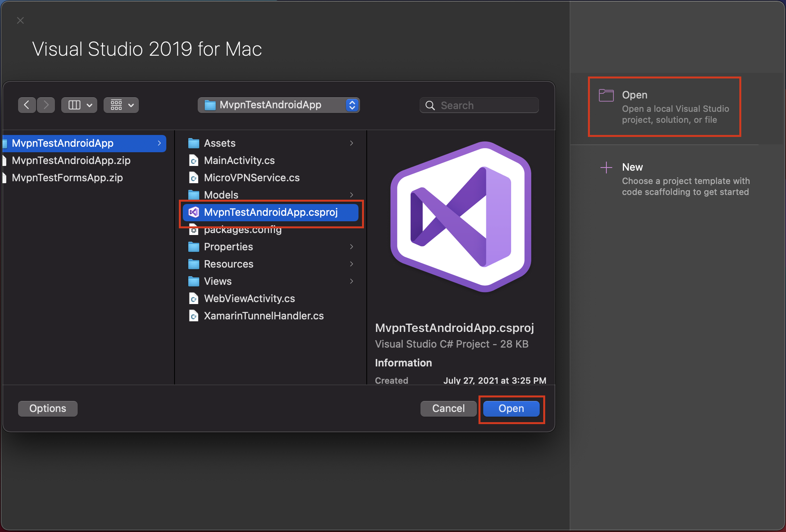This screenshot has width=786, height=532.
Task: Click the MicroVPNService.cs file icon
Action: (x=194, y=178)
